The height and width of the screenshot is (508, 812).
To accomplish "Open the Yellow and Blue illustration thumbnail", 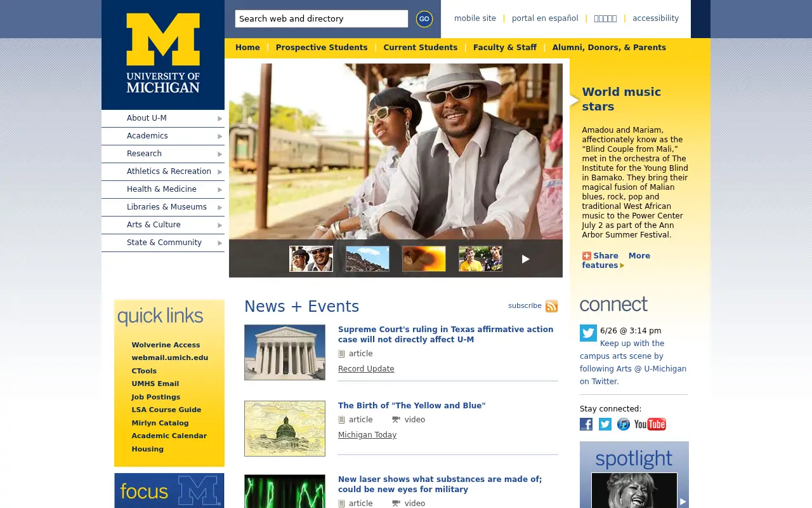I will click(285, 429).
